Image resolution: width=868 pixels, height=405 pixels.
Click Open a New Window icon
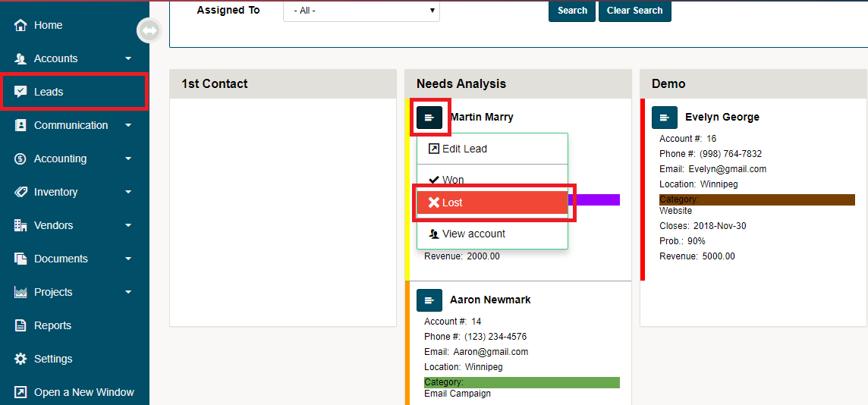[20, 392]
